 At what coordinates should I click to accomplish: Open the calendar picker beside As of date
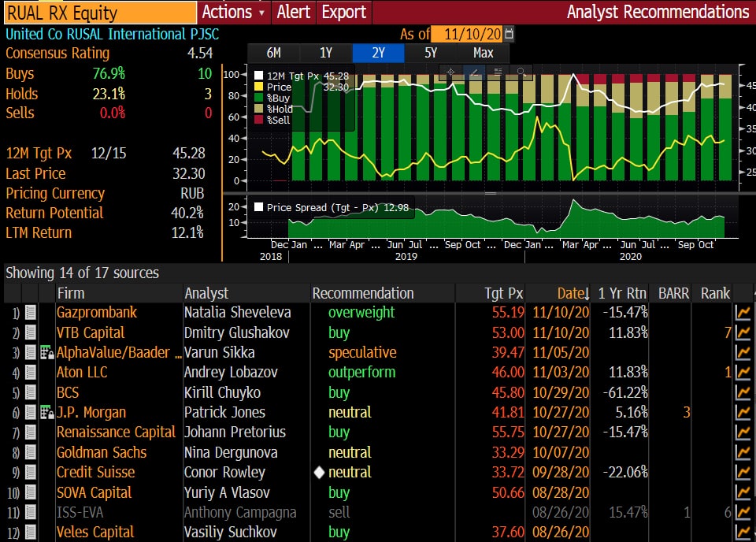pos(508,34)
